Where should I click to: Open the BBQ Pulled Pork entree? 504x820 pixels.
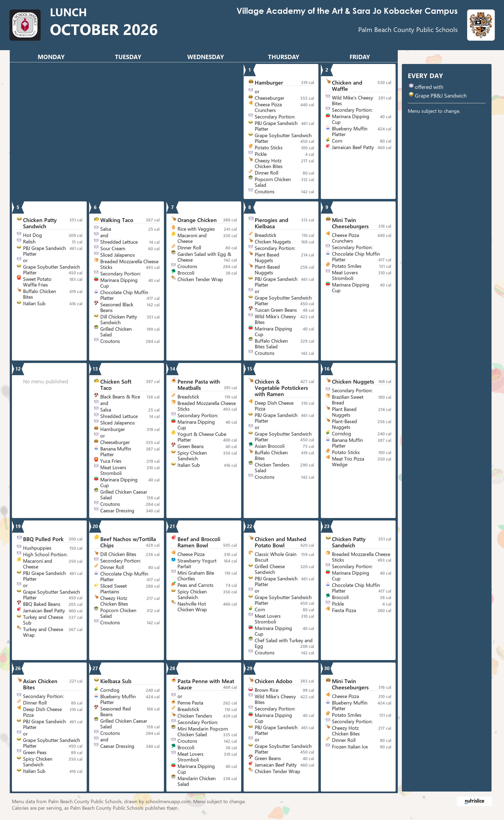(43, 539)
